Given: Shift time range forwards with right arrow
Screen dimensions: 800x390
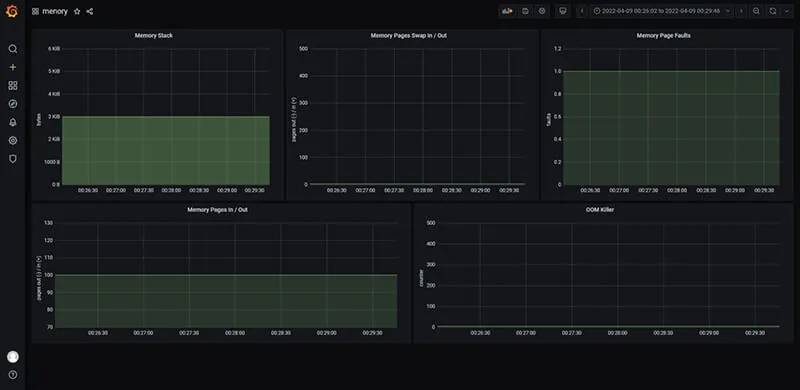Looking at the screenshot, I should click(x=741, y=11).
